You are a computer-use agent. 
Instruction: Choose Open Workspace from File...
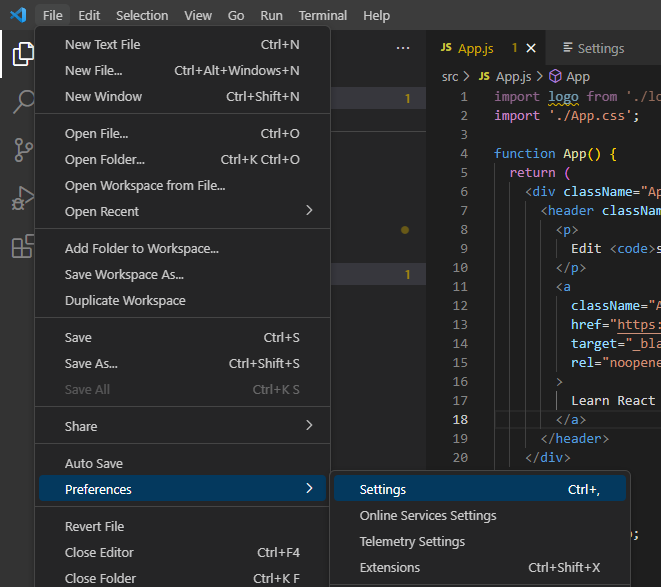coord(182,186)
